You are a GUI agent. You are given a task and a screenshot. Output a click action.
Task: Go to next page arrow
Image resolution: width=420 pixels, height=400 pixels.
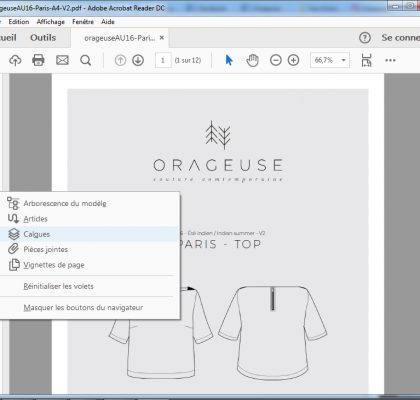click(x=138, y=60)
